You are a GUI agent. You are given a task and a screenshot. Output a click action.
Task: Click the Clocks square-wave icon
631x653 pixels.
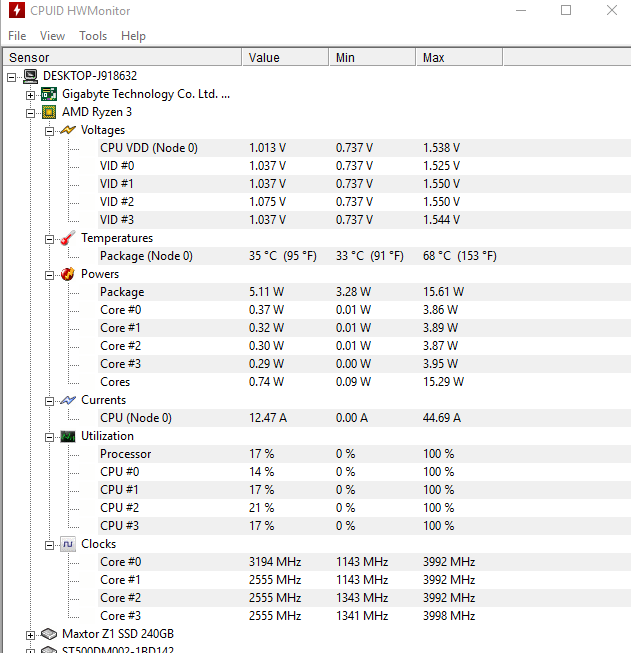tap(68, 544)
